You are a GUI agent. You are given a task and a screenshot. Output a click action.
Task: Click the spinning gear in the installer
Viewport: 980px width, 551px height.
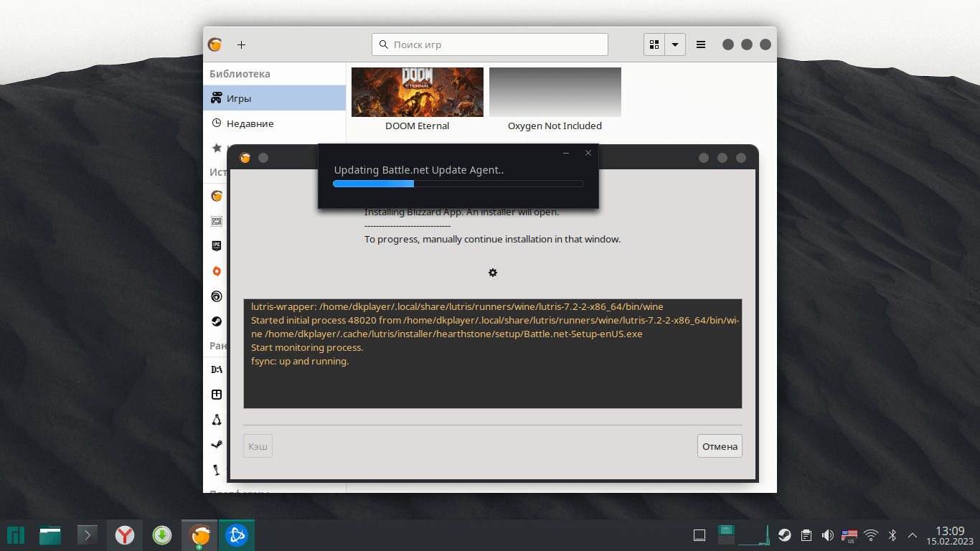tap(493, 273)
